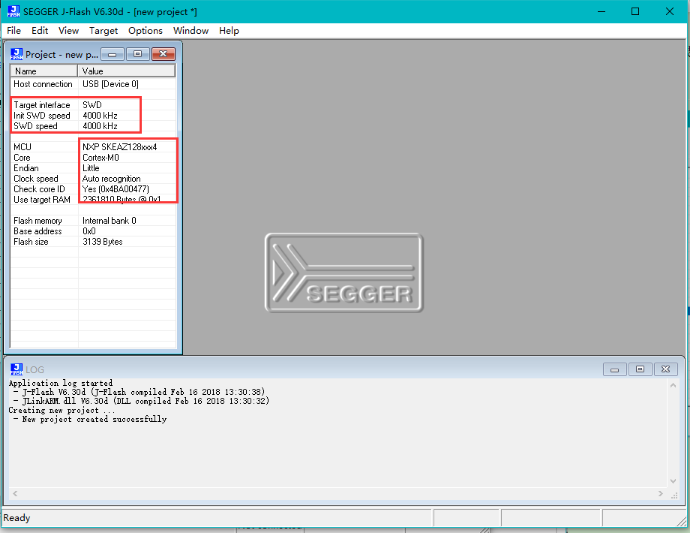Screen dimensions: 691x533
Task: Select the MCU row label
Action: (22, 147)
